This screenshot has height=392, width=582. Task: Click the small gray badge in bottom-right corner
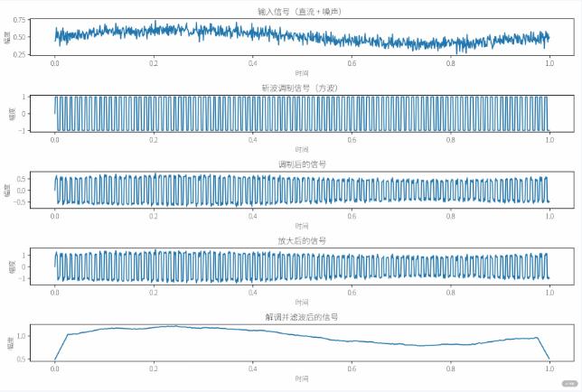click(569, 383)
